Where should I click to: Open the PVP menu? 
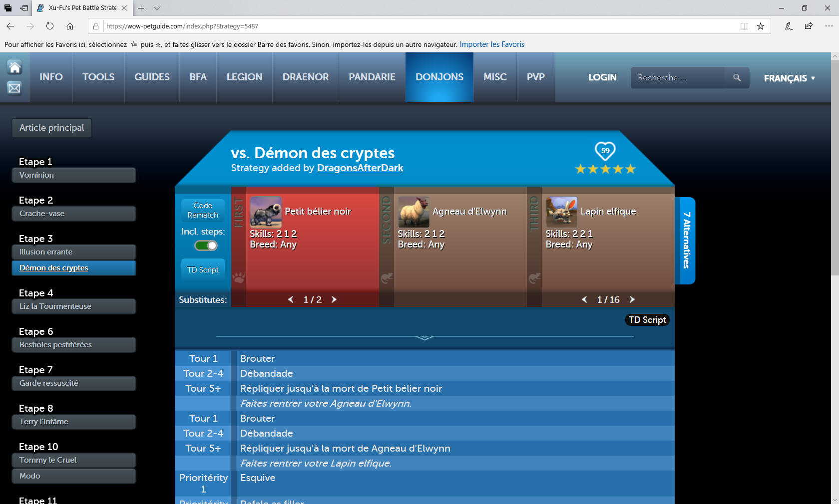536,77
